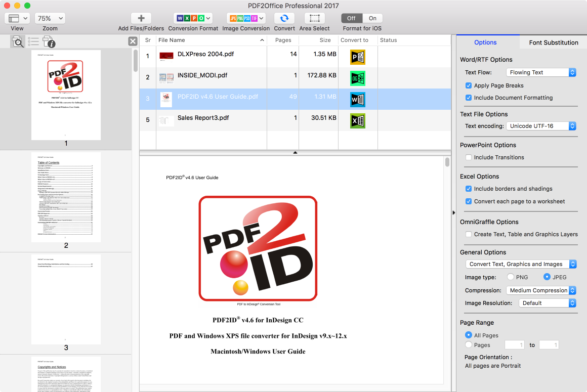The width and height of the screenshot is (587, 392).
Task: Toggle Include Document Formatting checkbox
Action: [468, 98]
